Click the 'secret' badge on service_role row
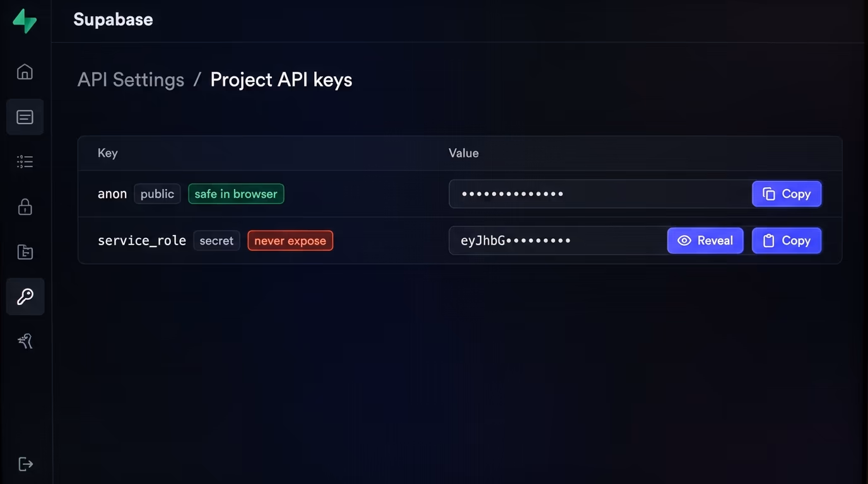The height and width of the screenshot is (484, 868). click(x=216, y=241)
